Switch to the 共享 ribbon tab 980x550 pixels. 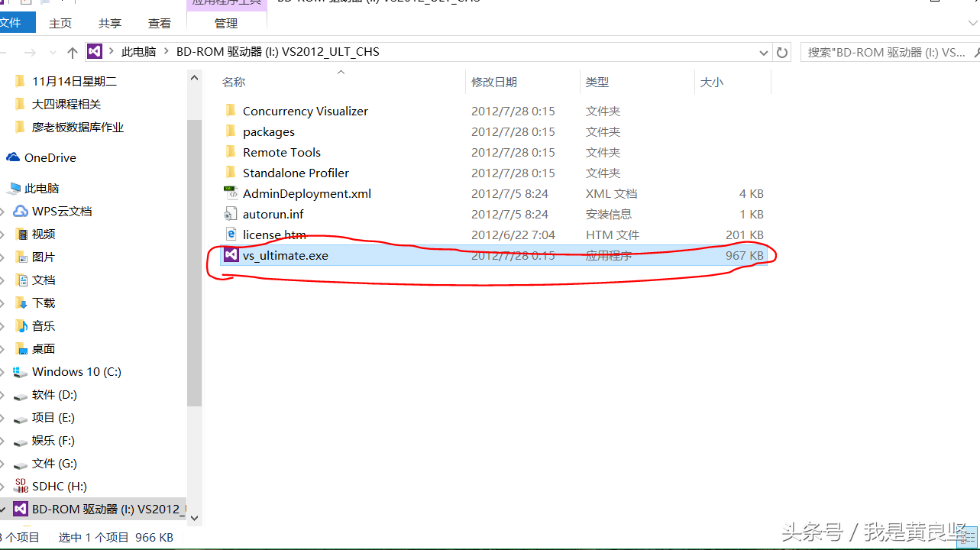pos(110,23)
